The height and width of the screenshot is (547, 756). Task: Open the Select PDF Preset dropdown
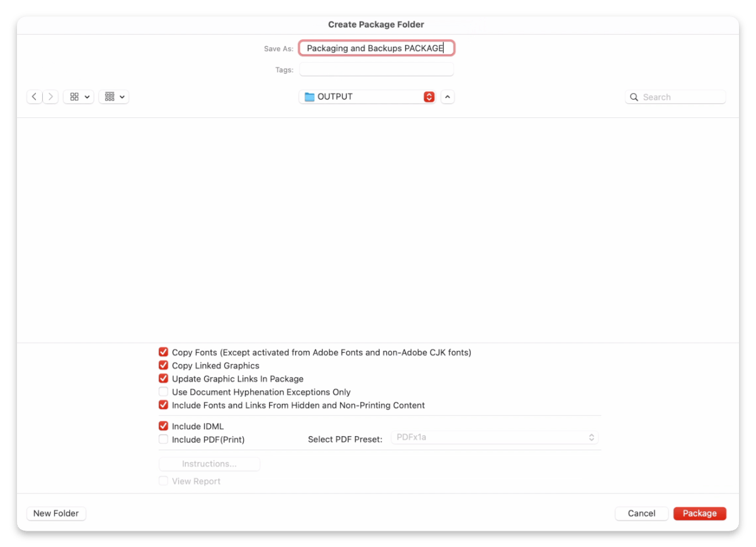tap(495, 437)
